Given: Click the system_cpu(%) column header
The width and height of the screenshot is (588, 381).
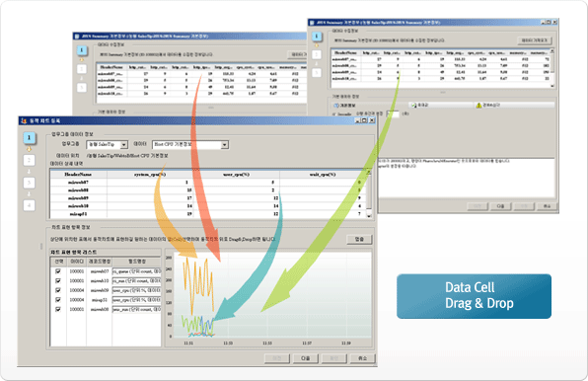Looking at the screenshot, I should click(x=150, y=175).
